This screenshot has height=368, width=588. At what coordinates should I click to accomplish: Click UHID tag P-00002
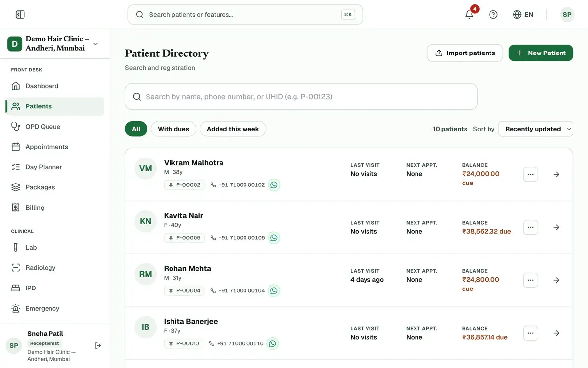[x=184, y=185]
